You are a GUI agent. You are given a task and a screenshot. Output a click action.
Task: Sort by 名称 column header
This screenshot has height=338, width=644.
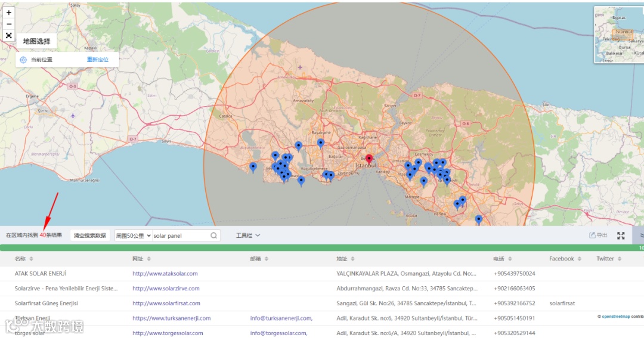click(x=24, y=259)
